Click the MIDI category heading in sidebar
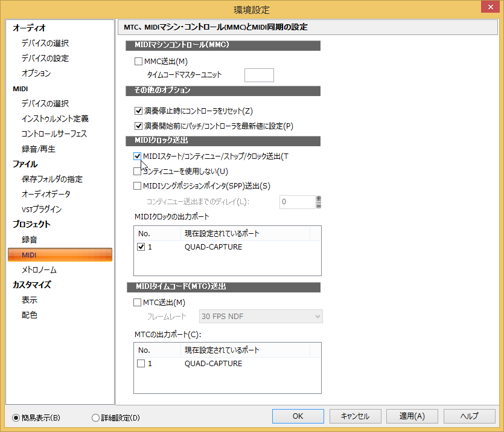 [21, 89]
